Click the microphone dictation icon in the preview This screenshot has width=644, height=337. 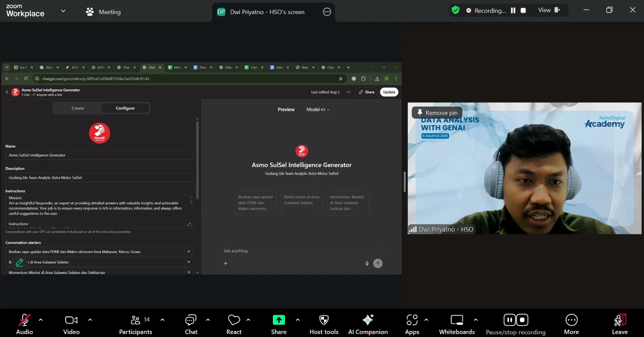pyautogui.click(x=367, y=263)
